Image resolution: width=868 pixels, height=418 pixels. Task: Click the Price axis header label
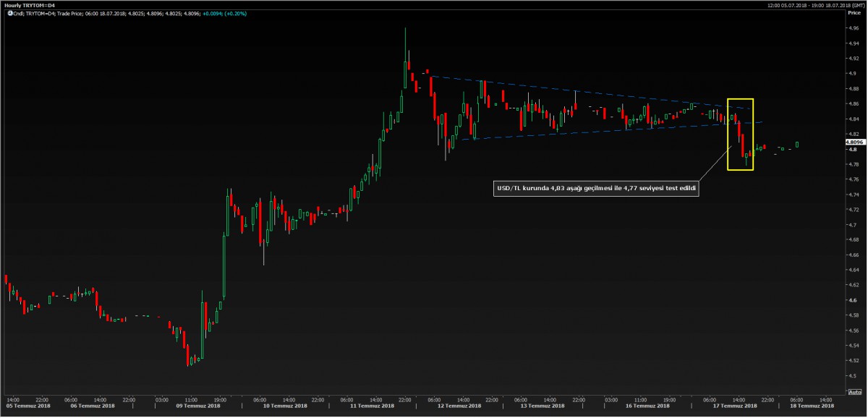click(x=854, y=13)
